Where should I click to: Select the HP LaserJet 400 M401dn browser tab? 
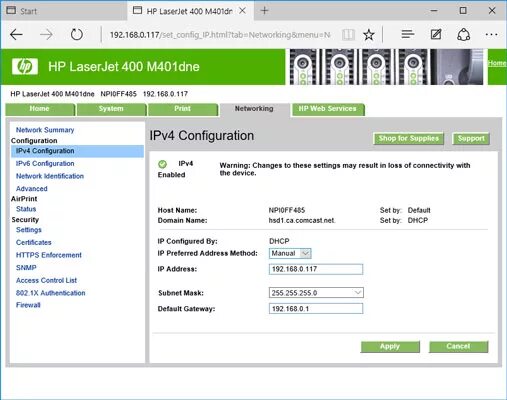coord(189,11)
